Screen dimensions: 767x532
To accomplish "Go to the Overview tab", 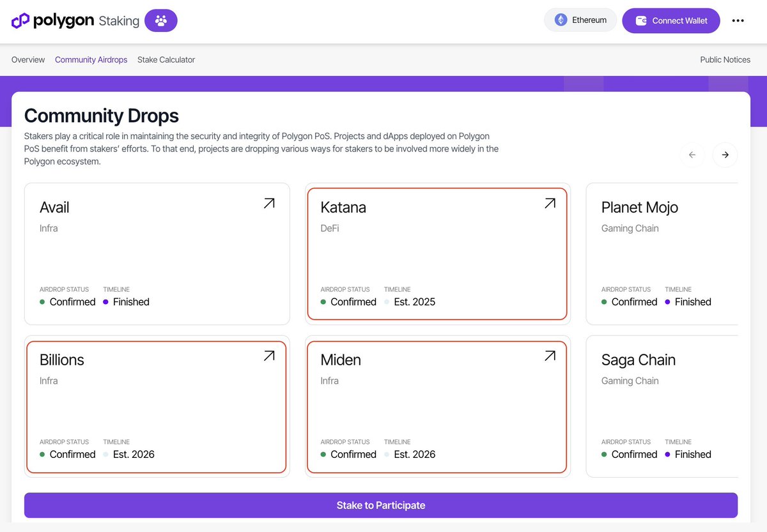I will coord(28,59).
